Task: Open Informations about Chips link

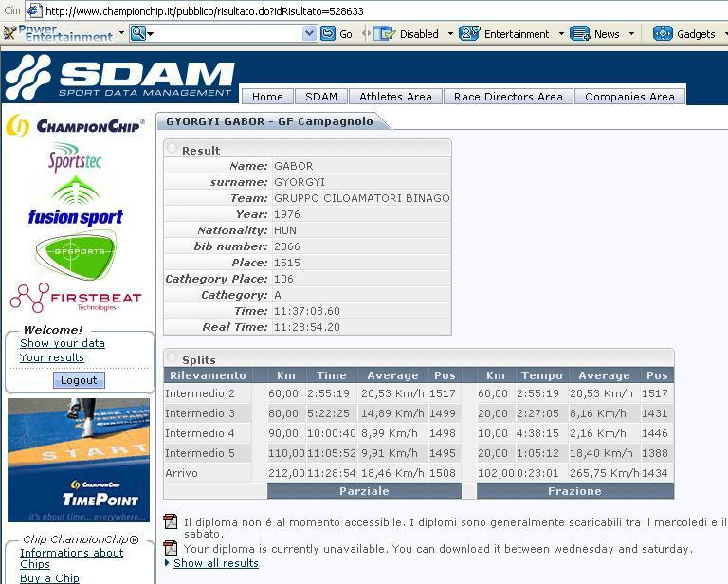Action: (71, 558)
